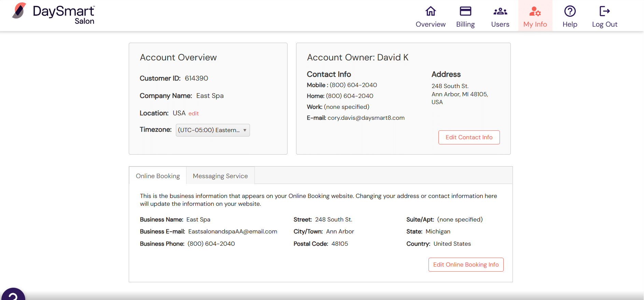Open the Billing card icon
The height and width of the screenshot is (300, 644).
tap(465, 11)
